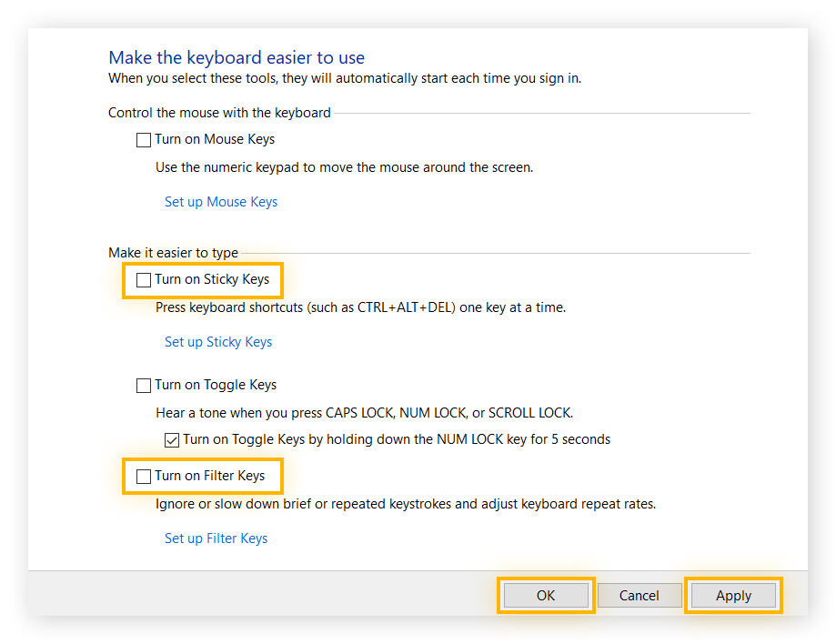
Task: Dismiss the dialog via Cancel
Action: tap(639, 595)
